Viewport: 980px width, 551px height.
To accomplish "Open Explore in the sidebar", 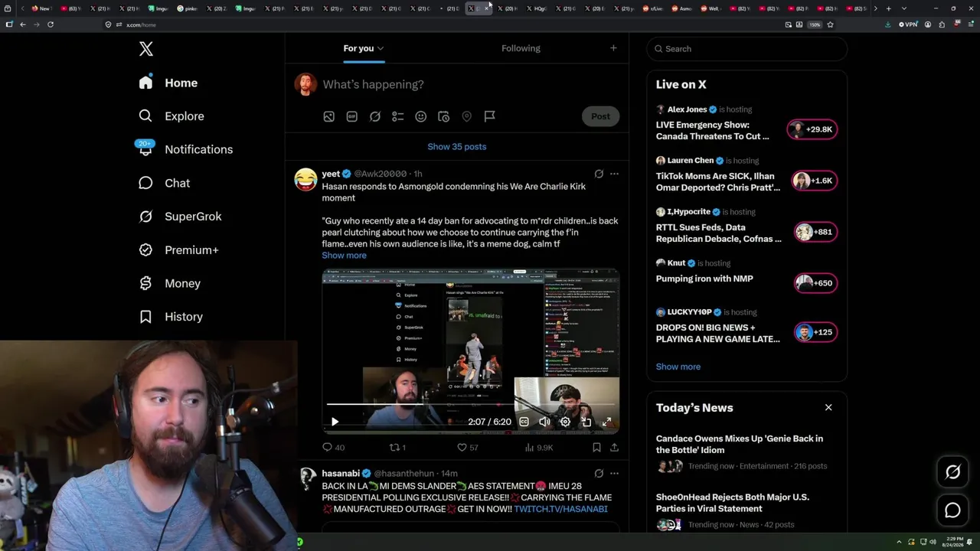I will (171, 116).
